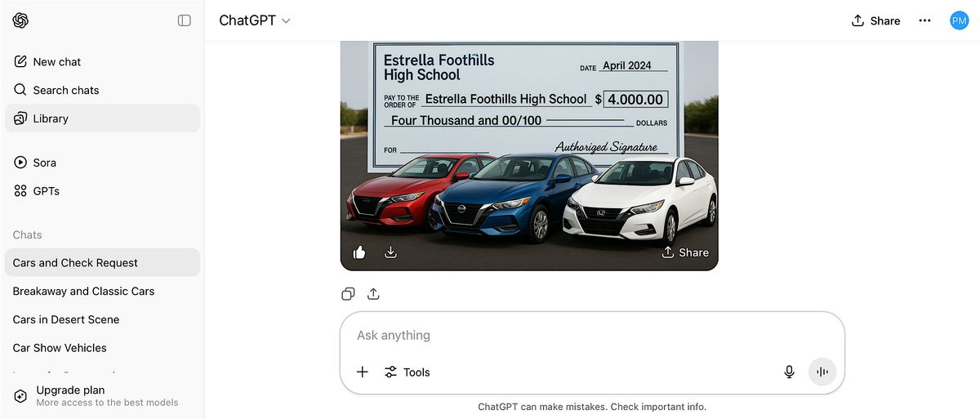Copy the response with the copy icon
Screen dimensions: 980x419
click(x=348, y=294)
